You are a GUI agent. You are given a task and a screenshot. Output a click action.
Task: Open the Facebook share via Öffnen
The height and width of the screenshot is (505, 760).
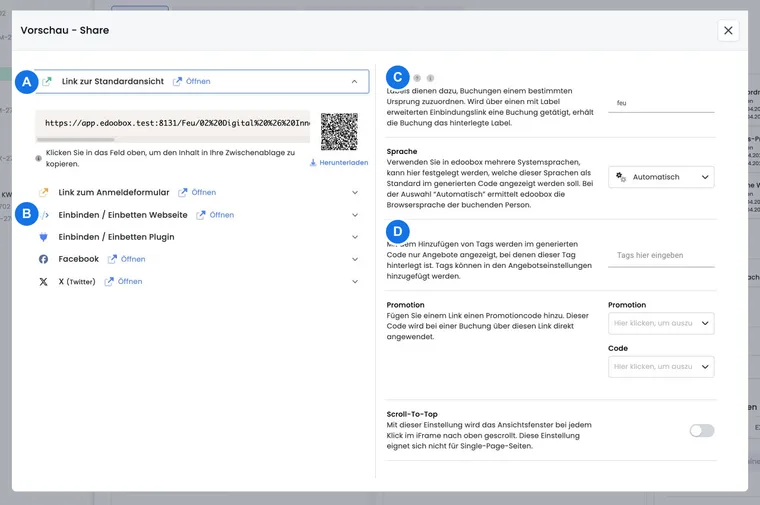click(133, 259)
